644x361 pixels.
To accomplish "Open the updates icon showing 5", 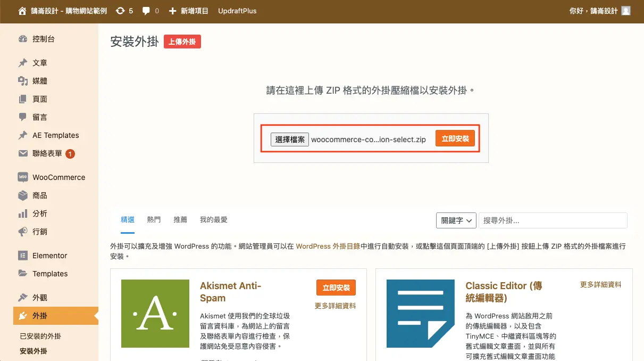I will coord(120,11).
